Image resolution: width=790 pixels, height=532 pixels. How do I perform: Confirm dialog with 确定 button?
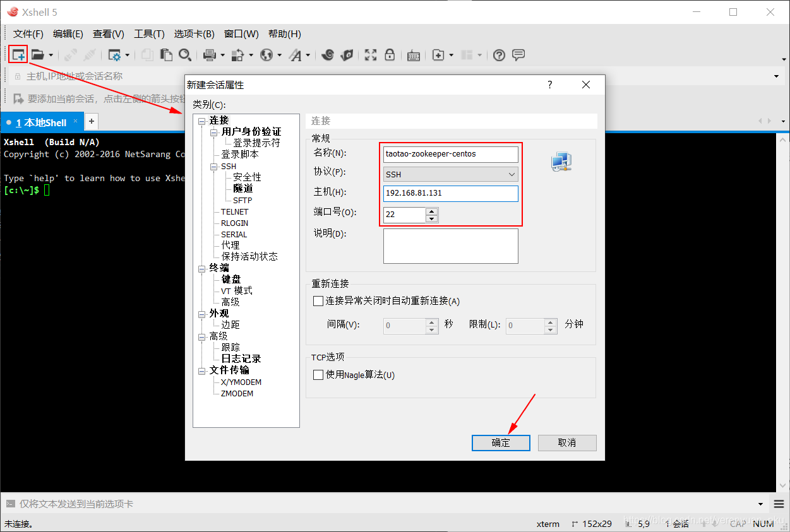coord(501,442)
